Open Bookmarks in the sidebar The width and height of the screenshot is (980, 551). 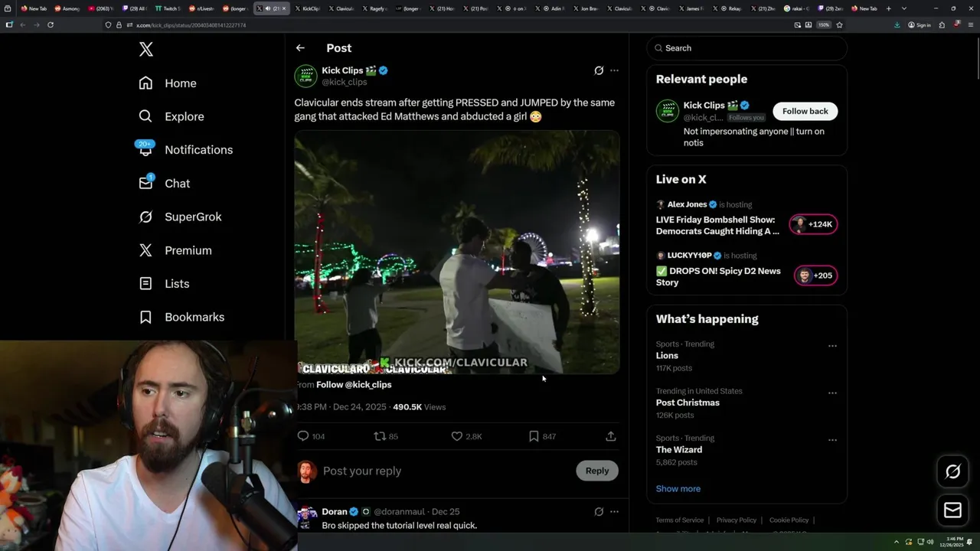point(182,317)
